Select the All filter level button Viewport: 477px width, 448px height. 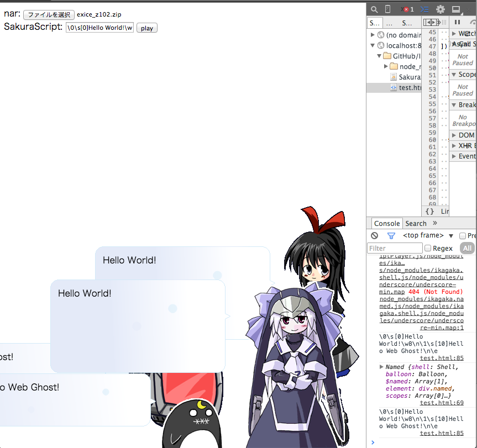[x=467, y=249]
